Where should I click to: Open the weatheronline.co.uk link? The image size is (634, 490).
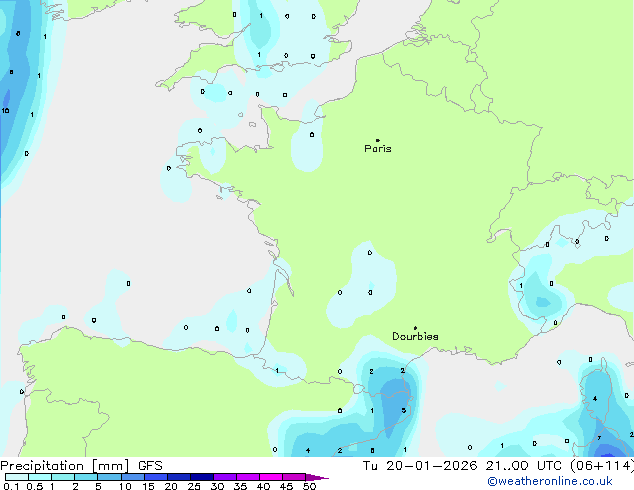[550, 481]
